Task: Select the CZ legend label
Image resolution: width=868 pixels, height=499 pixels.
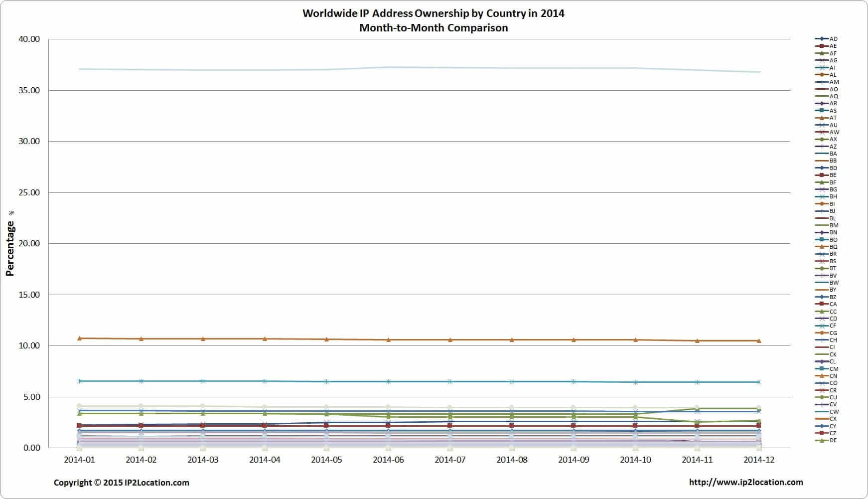Action: [x=833, y=434]
